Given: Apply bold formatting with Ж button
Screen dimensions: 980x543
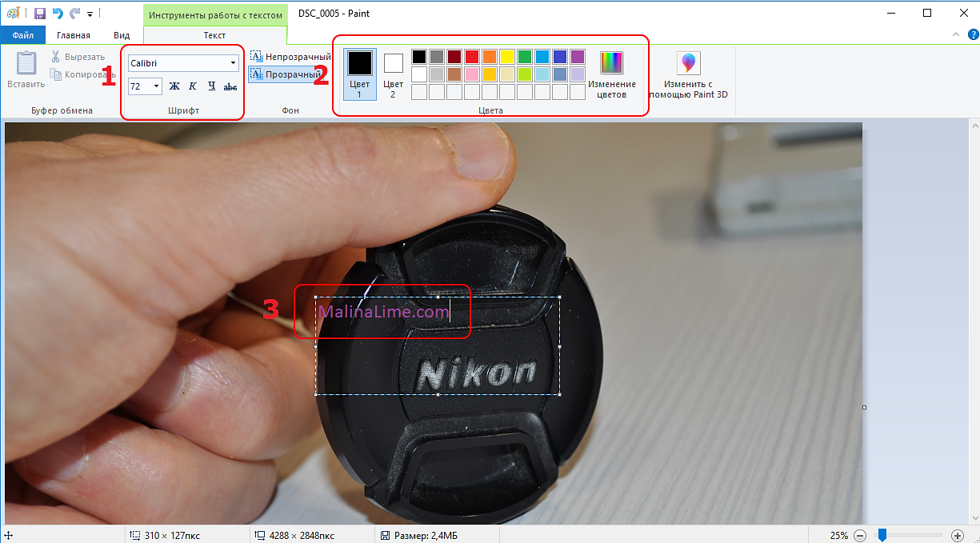Looking at the screenshot, I should coord(174,86).
